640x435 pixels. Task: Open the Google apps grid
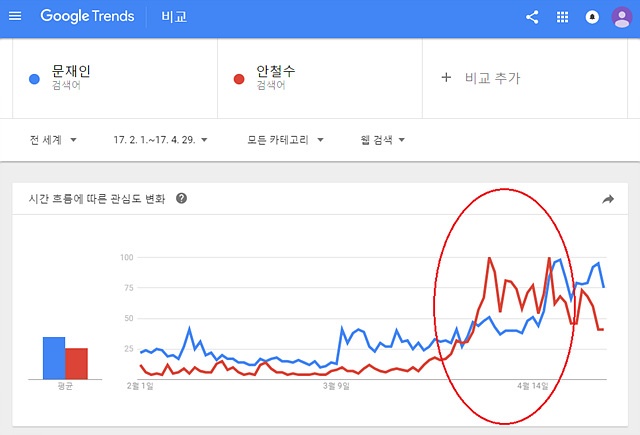coord(562,17)
